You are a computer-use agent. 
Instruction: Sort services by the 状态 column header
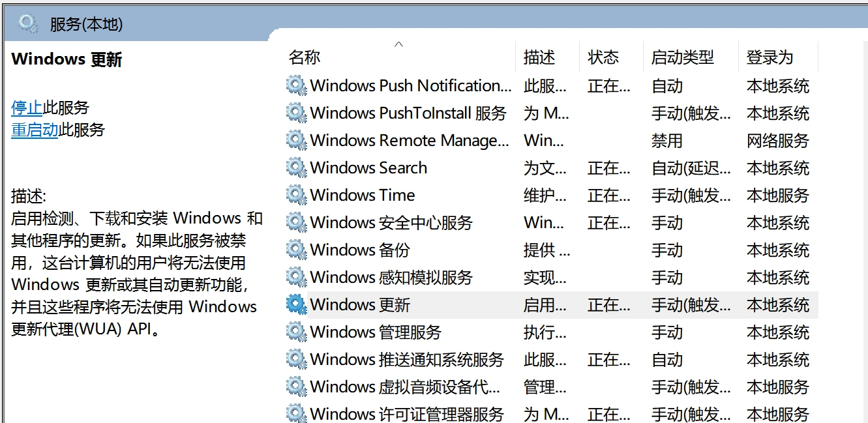point(603,57)
